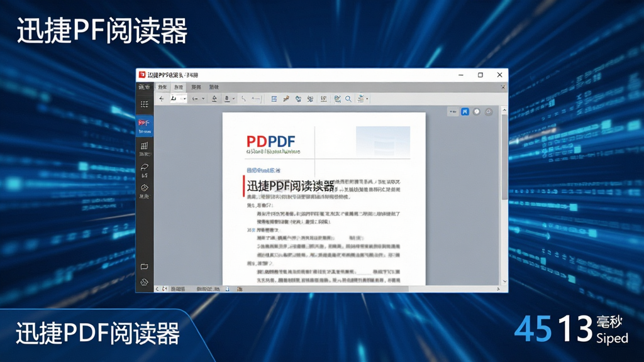Maximize the PDF reader window

(480, 75)
